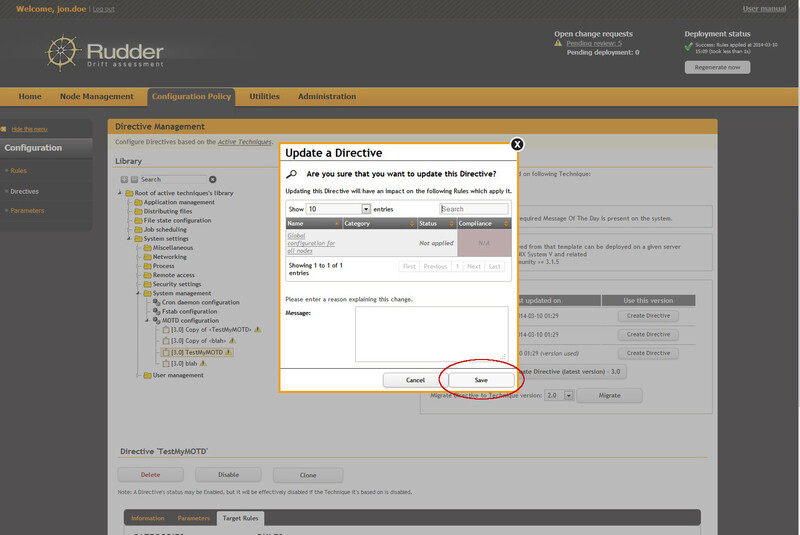Image resolution: width=800 pixels, height=535 pixels.
Task: Click the MOTD configuration gear icon
Action: [x=157, y=321]
